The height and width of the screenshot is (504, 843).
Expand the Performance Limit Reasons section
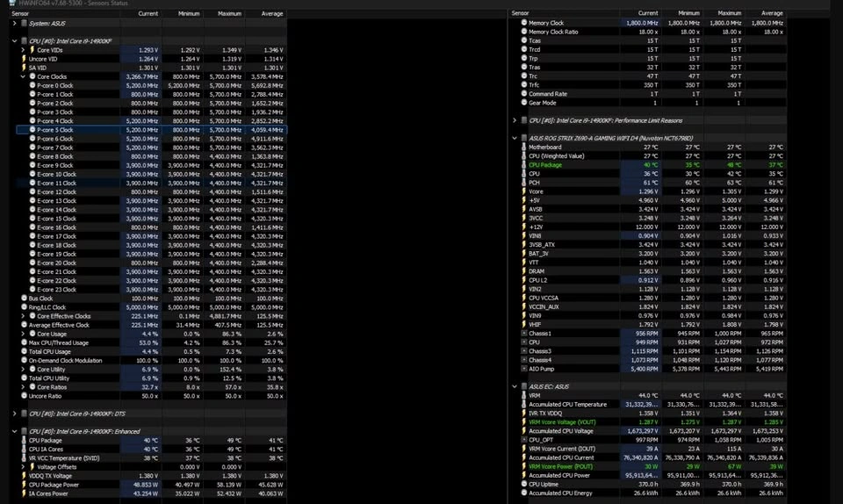(515, 119)
